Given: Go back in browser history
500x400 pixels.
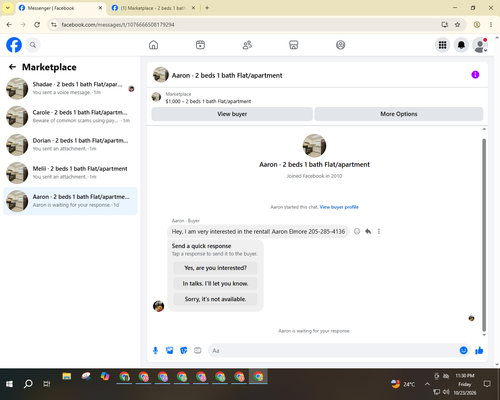Looking at the screenshot, I should pyautogui.click(x=9, y=25).
